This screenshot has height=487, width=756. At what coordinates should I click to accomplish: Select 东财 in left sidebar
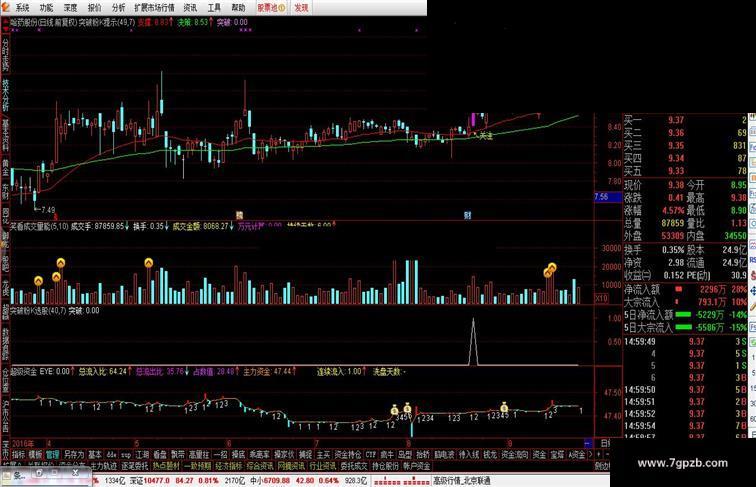click(5, 192)
